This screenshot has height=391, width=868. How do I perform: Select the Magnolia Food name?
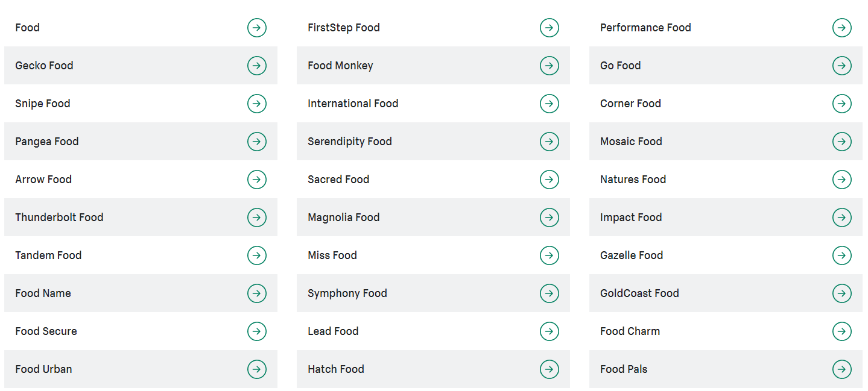[x=344, y=217]
